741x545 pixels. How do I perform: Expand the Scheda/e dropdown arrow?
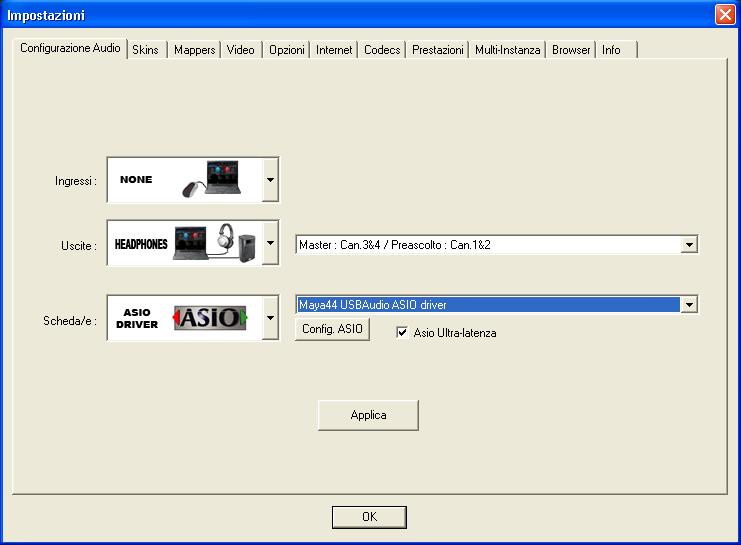[270, 318]
